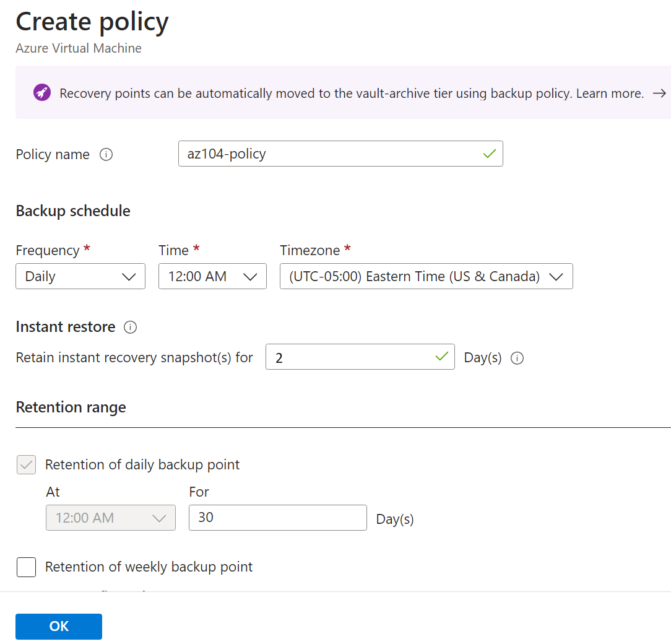The height and width of the screenshot is (644, 671).
Task: Click the Learn more link
Action: [x=609, y=93]
